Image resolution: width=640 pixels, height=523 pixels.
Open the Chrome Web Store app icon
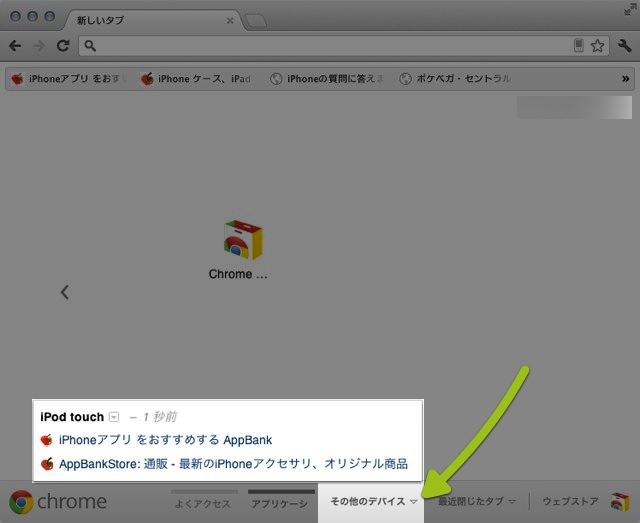click(243, 240)
